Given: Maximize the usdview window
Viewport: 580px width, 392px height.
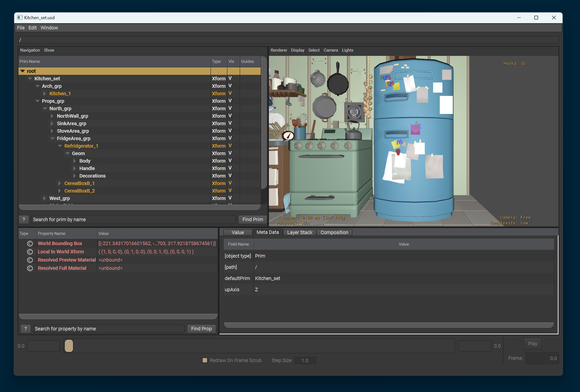Looking at the screenshot, I should [x=536, y=17].
